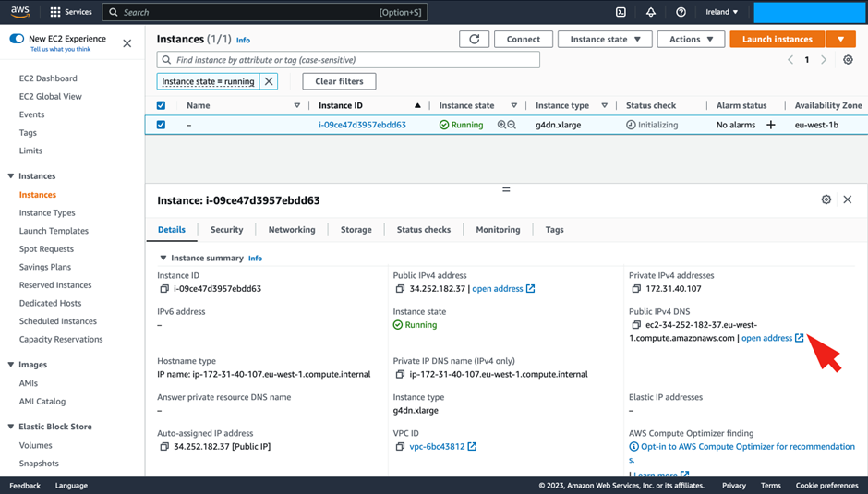Open the vpc-6bc43812 link
Screen dimensions: 868x494
442,446
